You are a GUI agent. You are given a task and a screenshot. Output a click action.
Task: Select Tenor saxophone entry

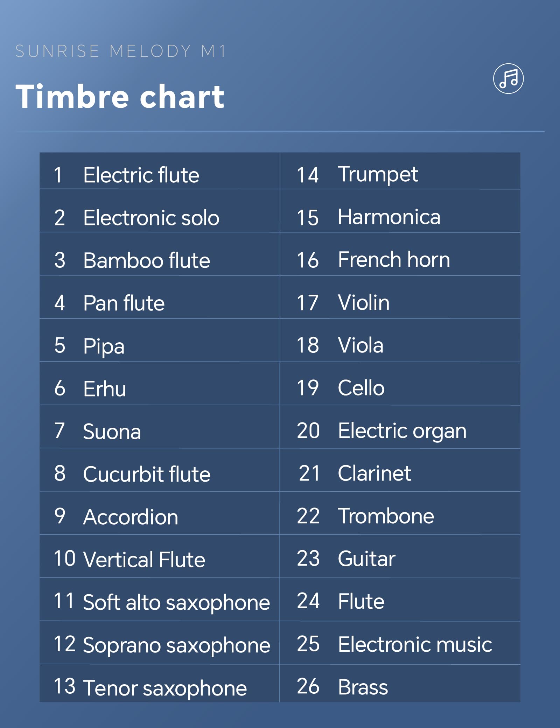coord(160,684)
